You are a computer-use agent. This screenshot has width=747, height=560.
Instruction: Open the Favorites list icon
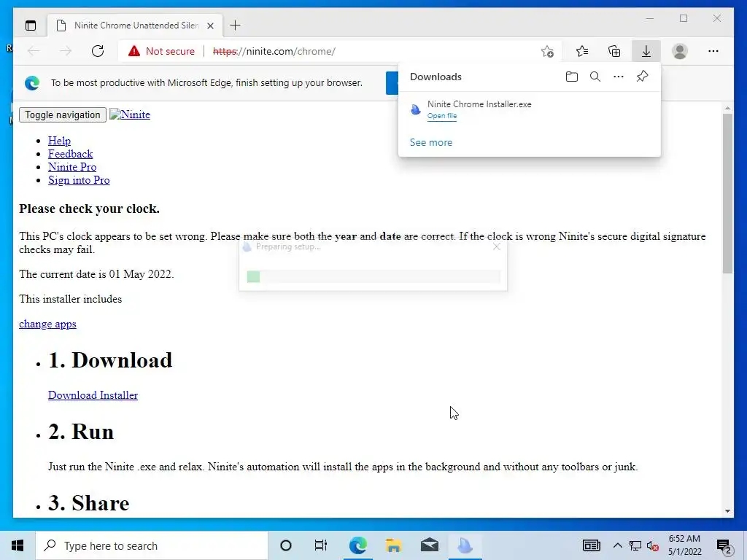coord(581,51)
